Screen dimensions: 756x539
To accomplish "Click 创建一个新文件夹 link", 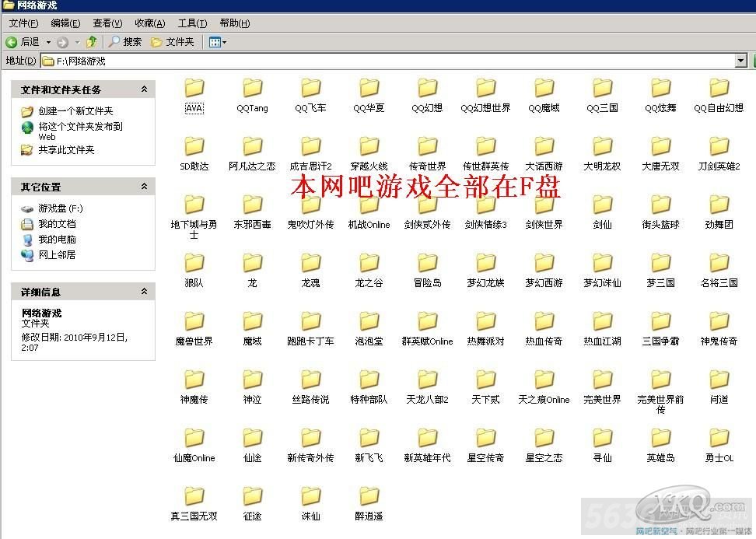I will click(67, 111).
